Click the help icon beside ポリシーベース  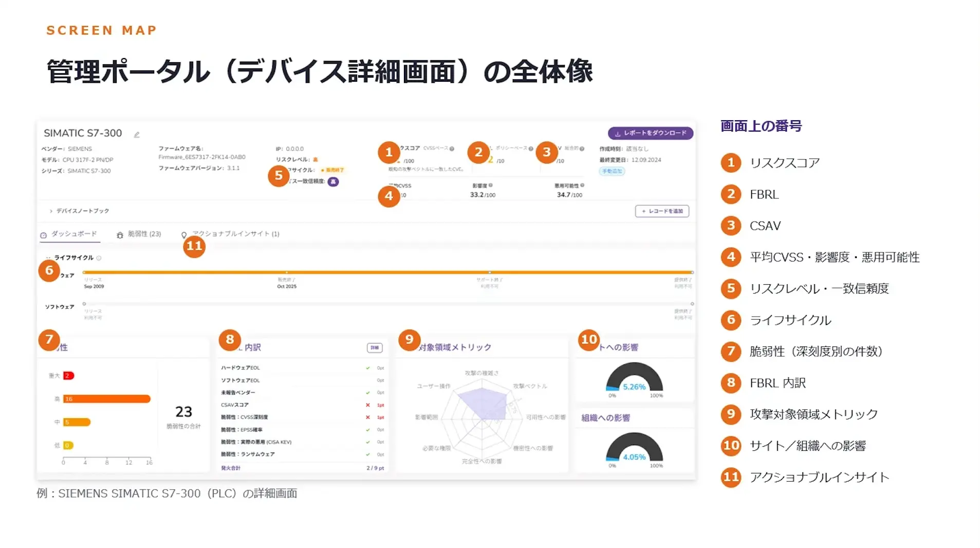click(x=531, y=149)
